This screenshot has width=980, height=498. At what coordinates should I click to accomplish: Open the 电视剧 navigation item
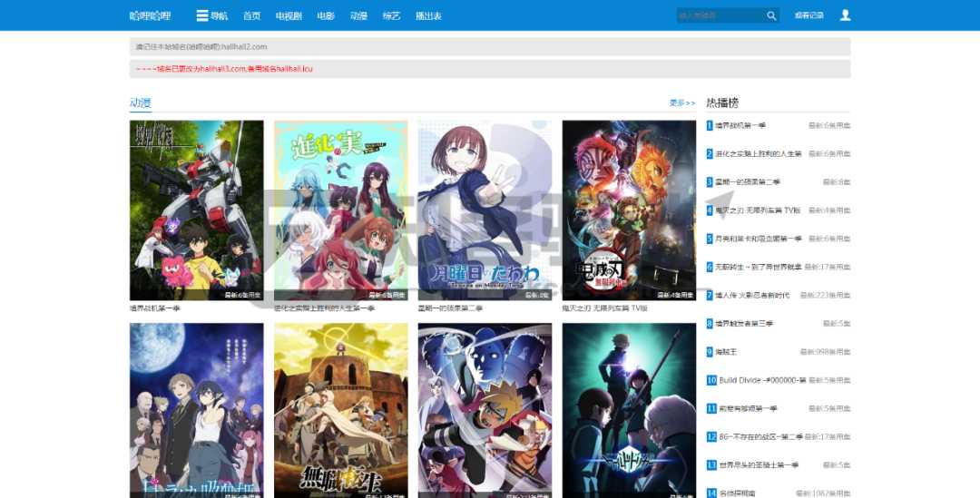[x=289, y=15]
